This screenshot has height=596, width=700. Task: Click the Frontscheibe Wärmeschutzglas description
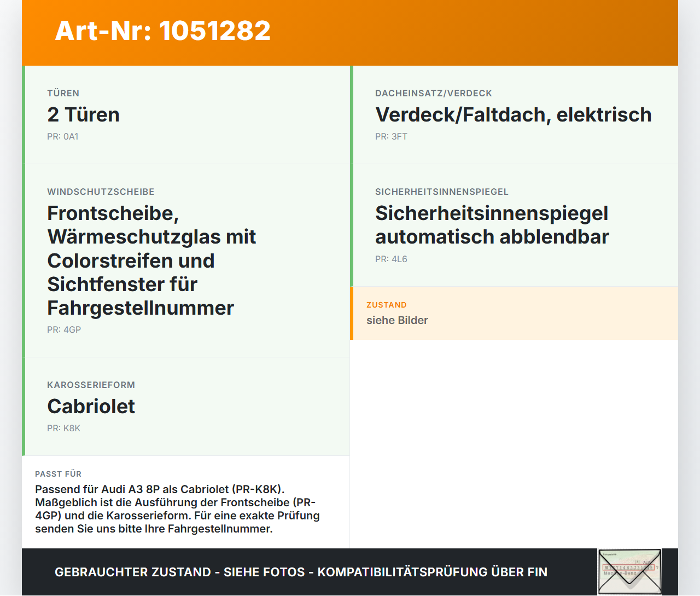[x=151, y=261]
